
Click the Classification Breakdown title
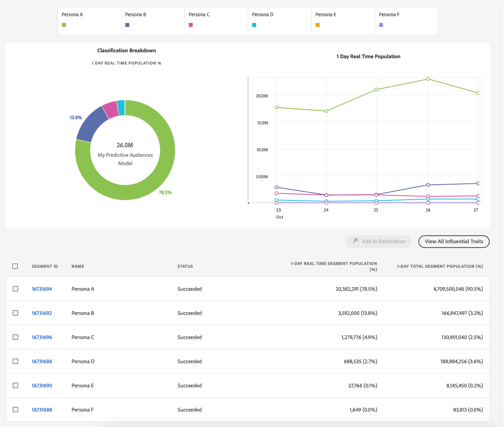click(x=126, y=50)
